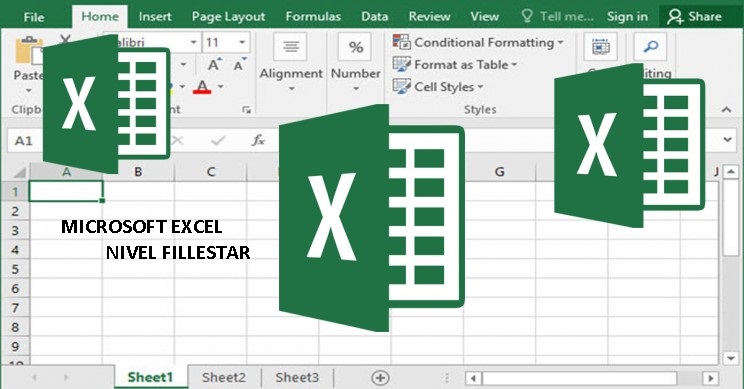Expand the font name dropdown arrow
Viewport: 744px width, 389px height.
click(194, 42)
